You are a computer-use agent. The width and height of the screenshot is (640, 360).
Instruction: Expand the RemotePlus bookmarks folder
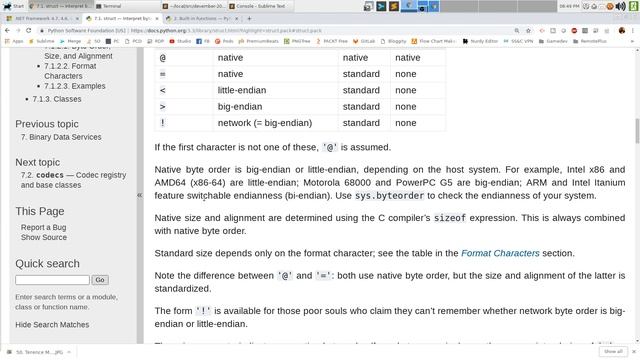[x=590, y=41]
